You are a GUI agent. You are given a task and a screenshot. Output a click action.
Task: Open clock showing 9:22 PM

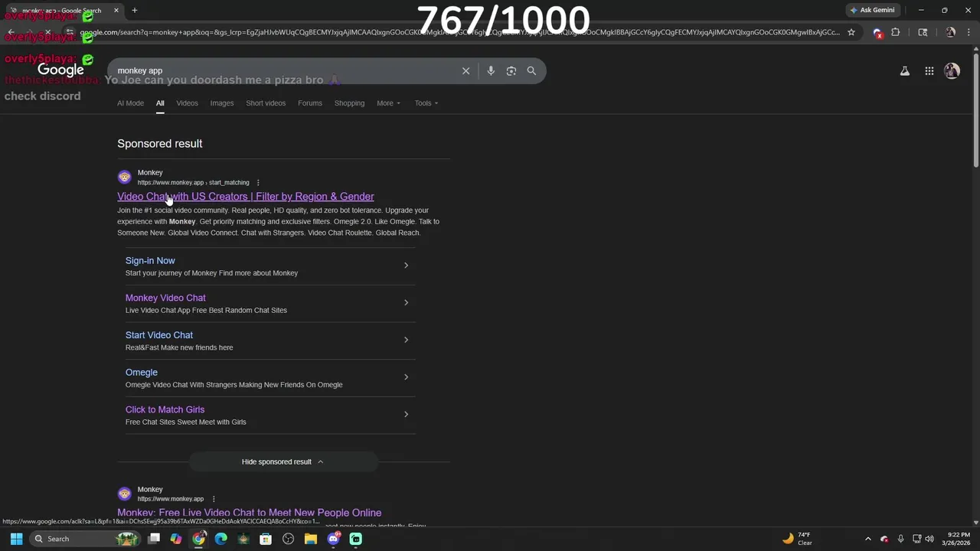pos(955,539)
